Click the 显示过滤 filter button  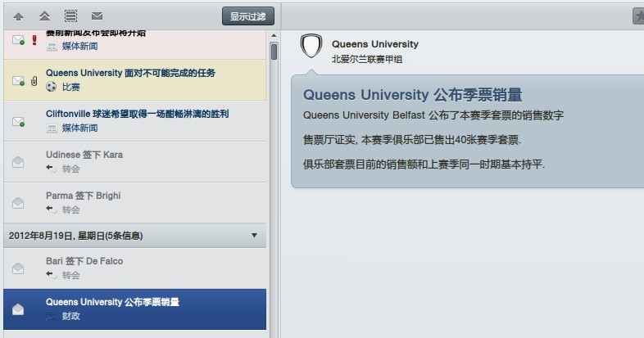tap(248, 16)
